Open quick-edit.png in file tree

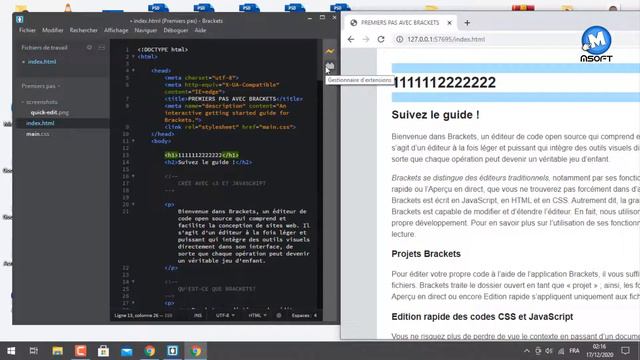pos(49,113)
